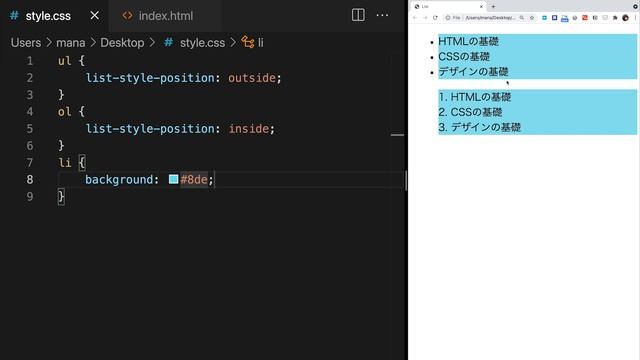Click the red extension icon in browser toolbar
The image size is (640, 360).
coord(585,18)
